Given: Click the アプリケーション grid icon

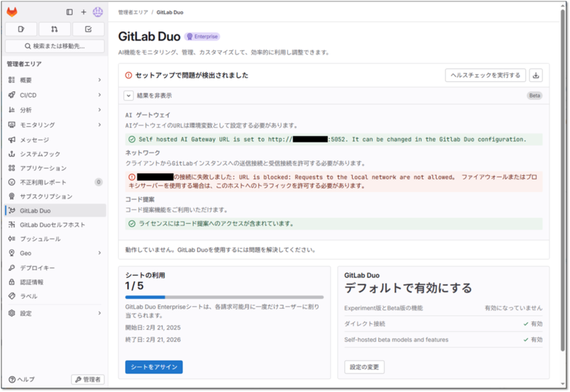Looking at the screenshot, I should (x=11, y=168).
